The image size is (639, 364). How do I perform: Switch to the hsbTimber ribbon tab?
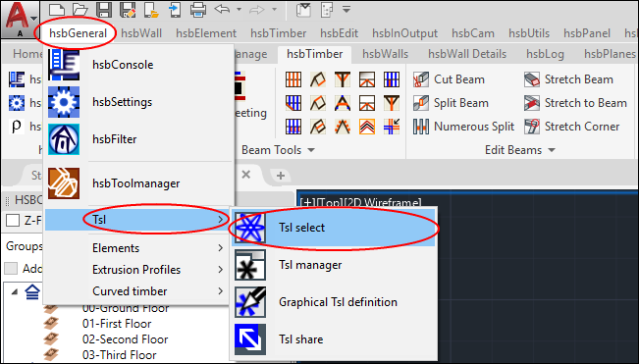tap(315, 54)
